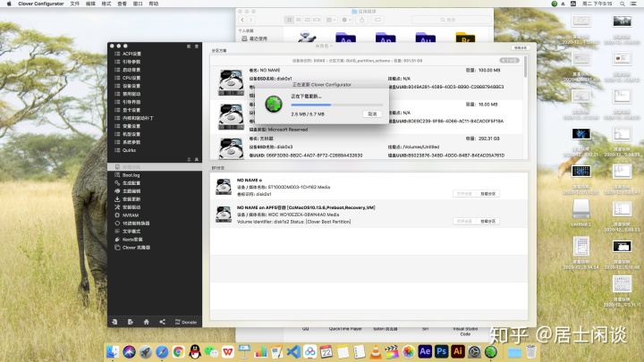
Task: Open Spotlight search in menu bar
Action: (623, 4)
